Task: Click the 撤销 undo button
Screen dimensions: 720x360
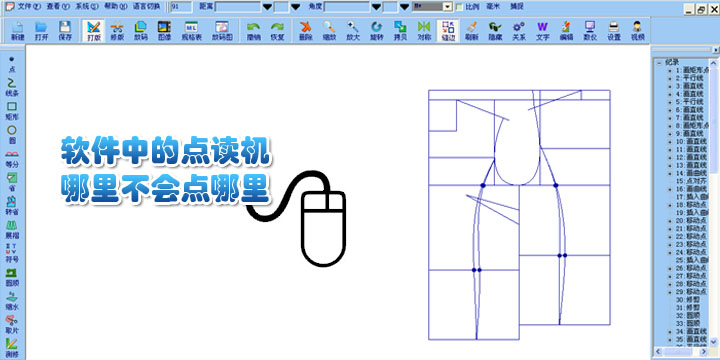Action: [x=253, y=31]
